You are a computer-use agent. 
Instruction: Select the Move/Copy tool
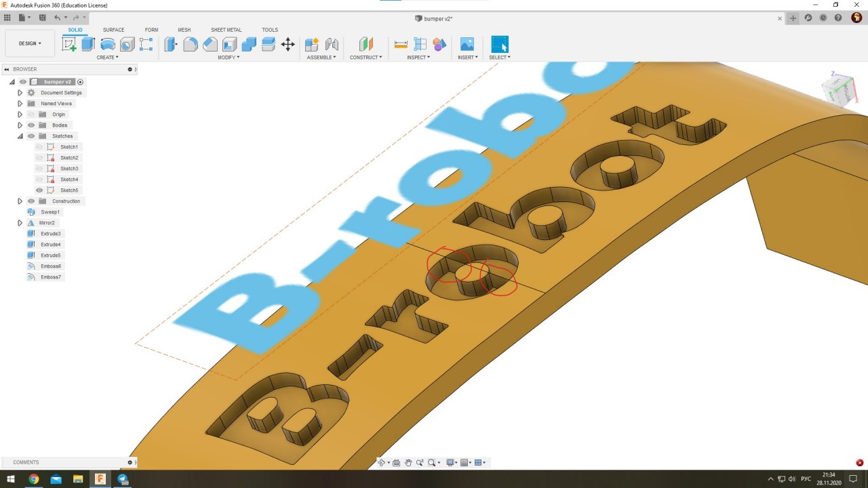(288, 45)
